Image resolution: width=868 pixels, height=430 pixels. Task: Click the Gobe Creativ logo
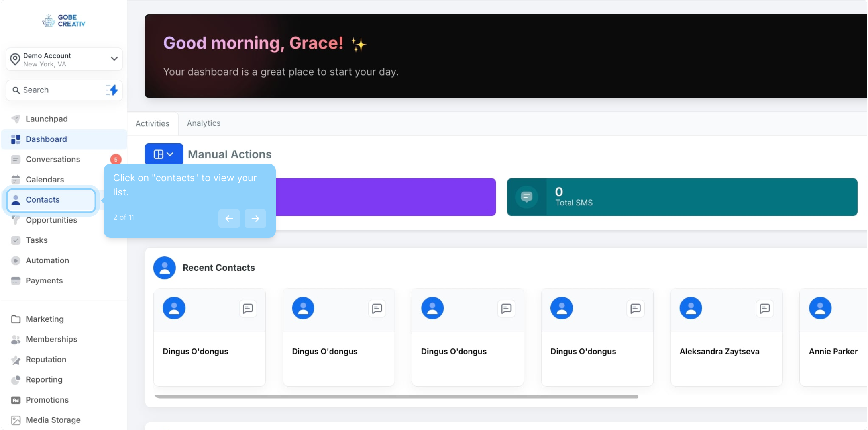(64, 21)
